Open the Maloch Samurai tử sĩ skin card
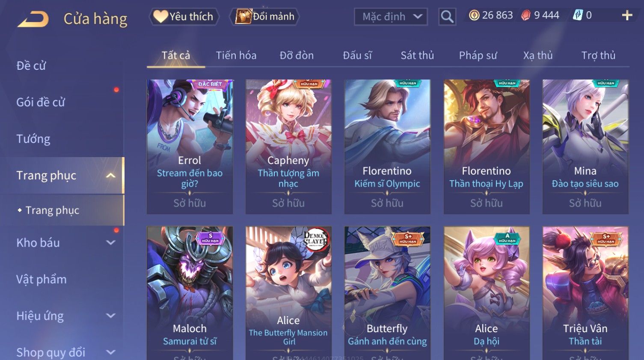This screenshot has height=360, width=644. pyautogui.click(x=190, y=293)
